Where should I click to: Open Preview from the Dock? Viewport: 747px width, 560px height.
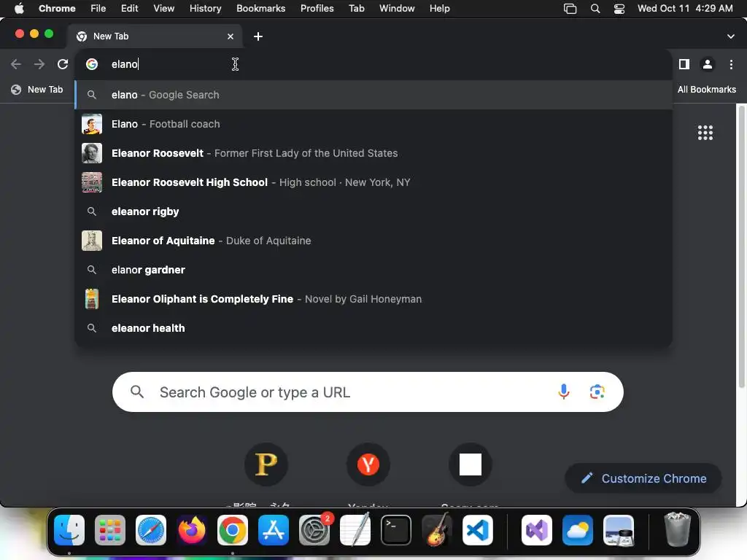pos(619,530)
